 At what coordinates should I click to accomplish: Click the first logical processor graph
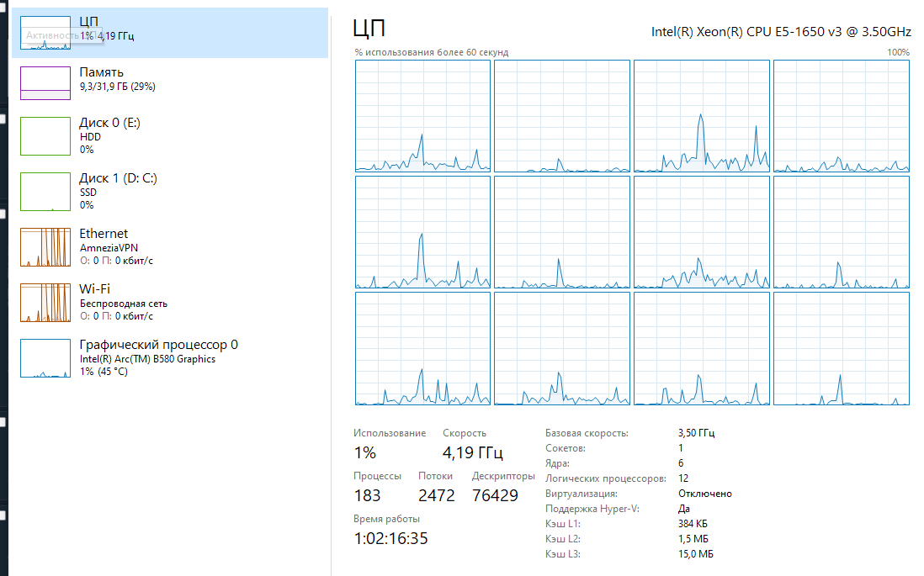point(422,116)
